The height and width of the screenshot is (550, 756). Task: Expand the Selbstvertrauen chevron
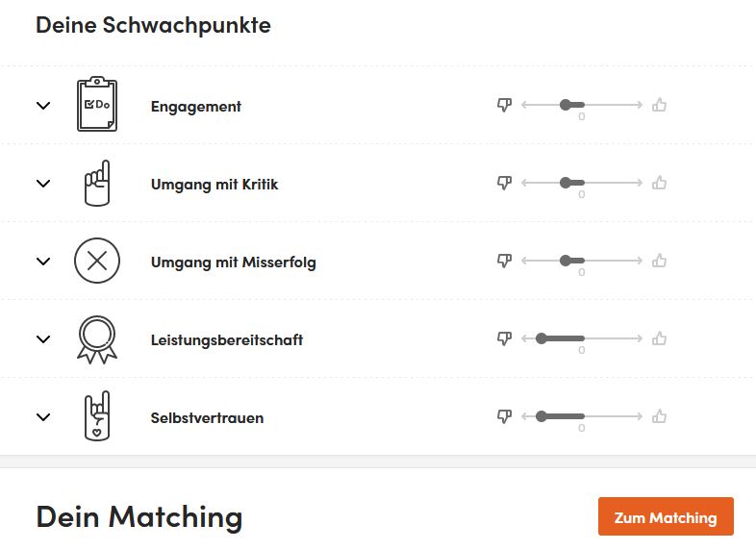(43, 417)
